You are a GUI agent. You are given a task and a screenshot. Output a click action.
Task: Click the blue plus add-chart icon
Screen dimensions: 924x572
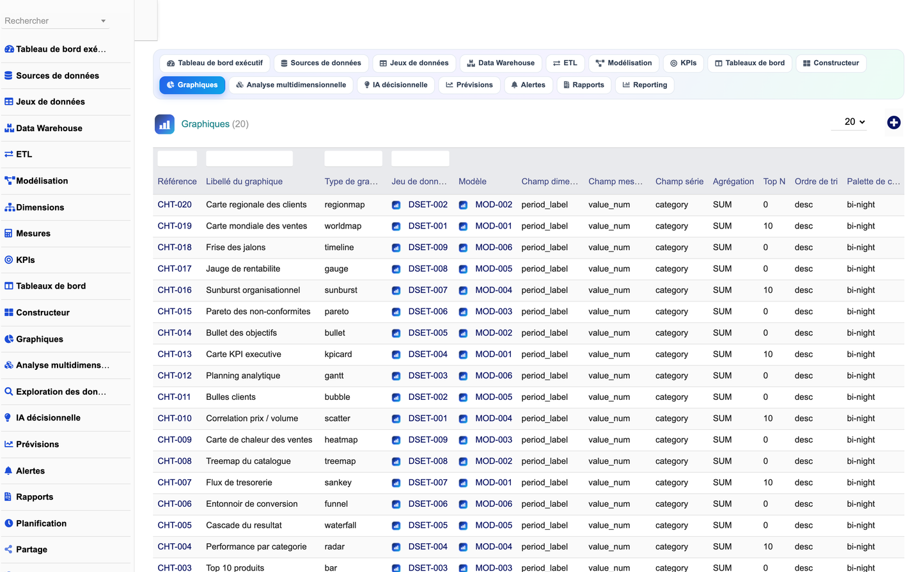pos(893,122)
